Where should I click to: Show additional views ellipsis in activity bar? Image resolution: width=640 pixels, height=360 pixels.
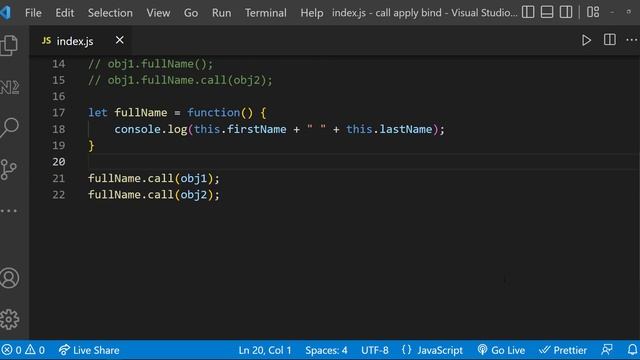(9, 211)
